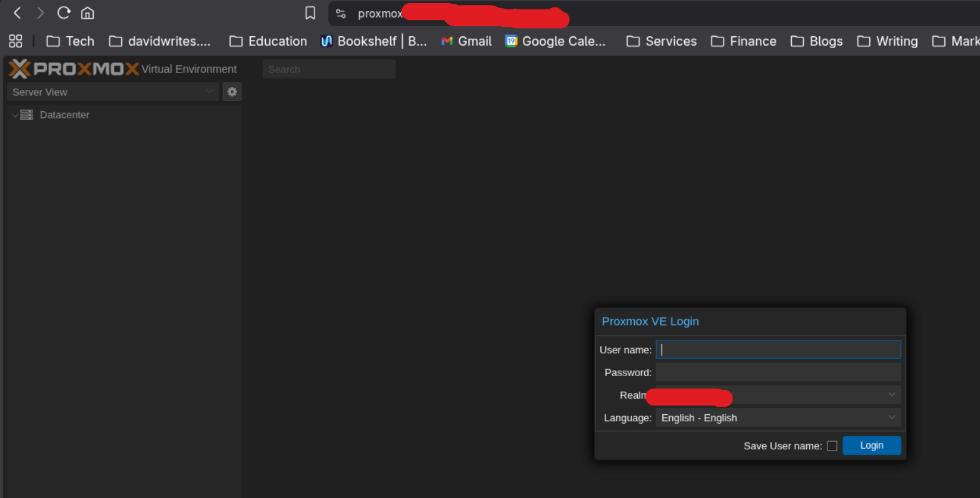
Task: Click the Proxmox logo
Action: (74, 69)
